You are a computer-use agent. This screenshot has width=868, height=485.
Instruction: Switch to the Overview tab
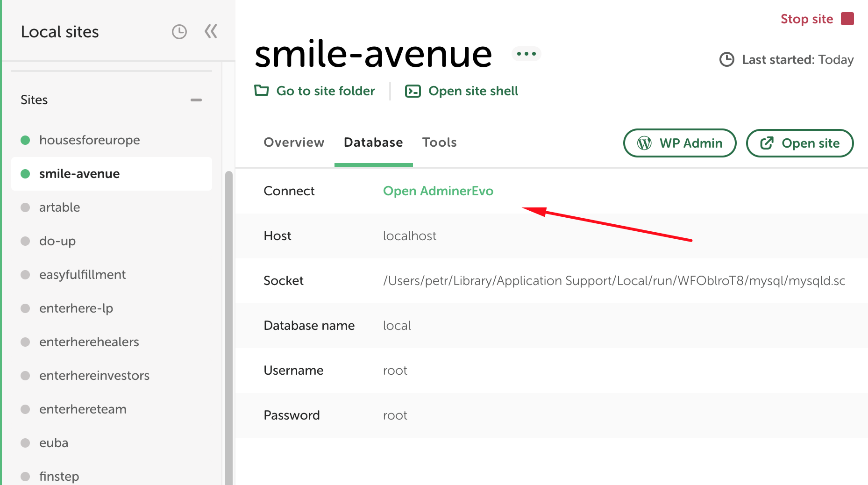point(294,143)
